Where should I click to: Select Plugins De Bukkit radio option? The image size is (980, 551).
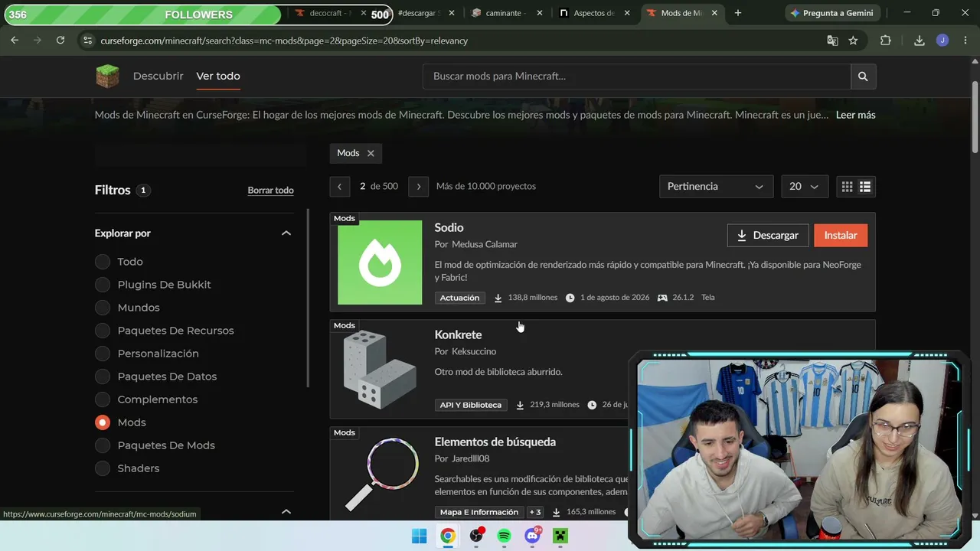(103, 285)
